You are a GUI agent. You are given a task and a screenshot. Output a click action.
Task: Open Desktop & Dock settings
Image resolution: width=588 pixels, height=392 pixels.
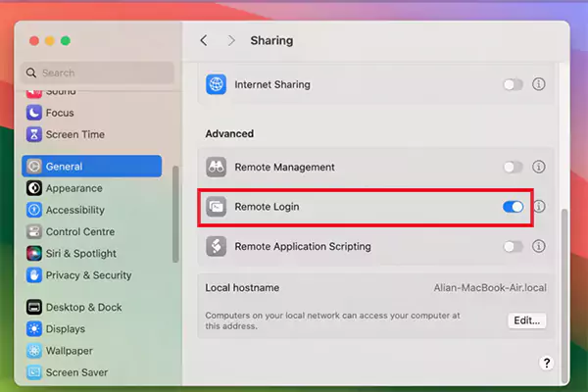point(91,307)
